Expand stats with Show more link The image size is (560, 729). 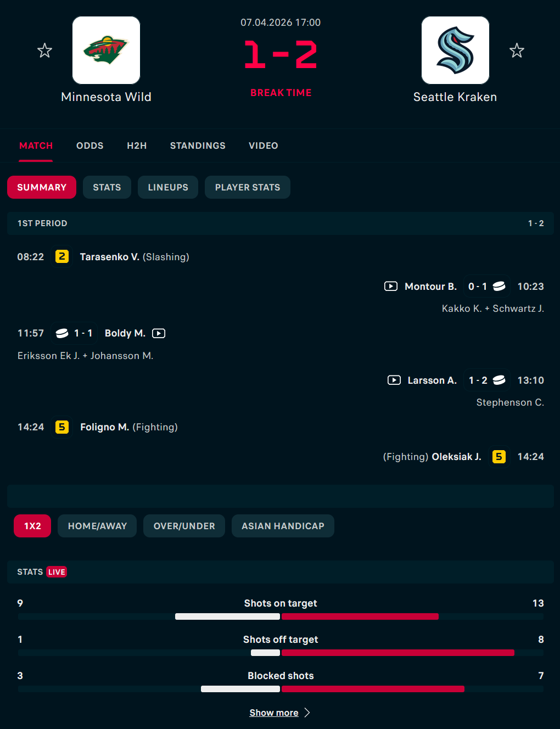[x=274, y=713]
